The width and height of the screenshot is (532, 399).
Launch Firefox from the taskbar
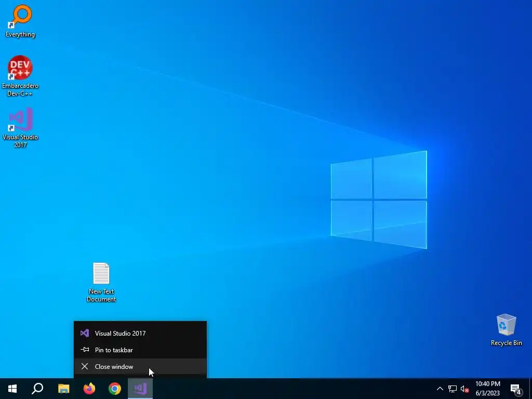point(89,389)
